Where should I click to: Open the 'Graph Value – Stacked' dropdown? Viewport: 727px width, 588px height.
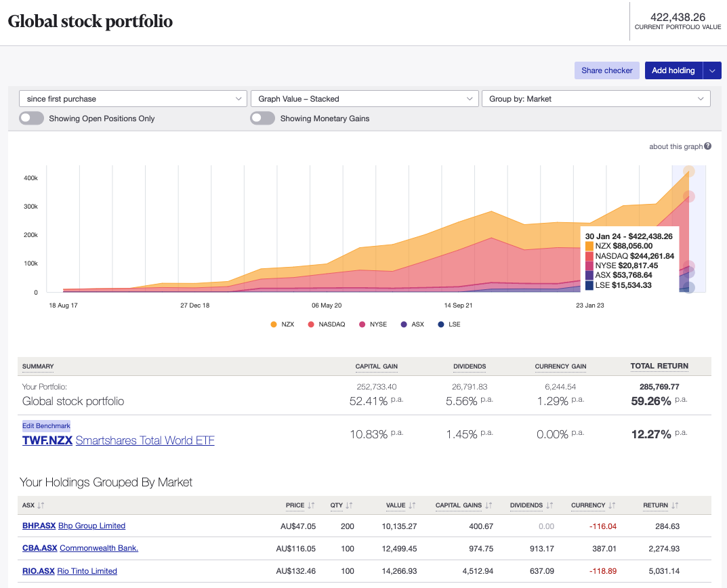pyautogui.click(x=365, y=98)
